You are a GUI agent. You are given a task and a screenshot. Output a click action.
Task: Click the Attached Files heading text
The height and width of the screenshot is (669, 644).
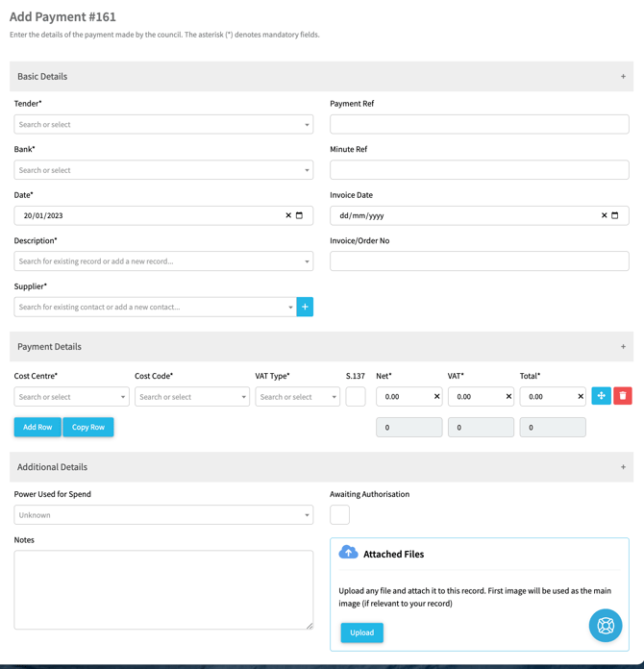coord(393,554)
